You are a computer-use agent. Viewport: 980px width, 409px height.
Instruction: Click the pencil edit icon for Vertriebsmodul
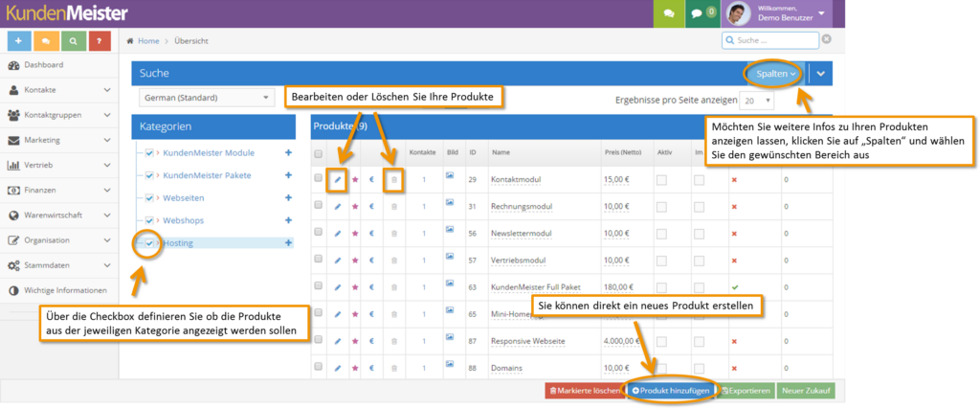[x=338, y=261]
